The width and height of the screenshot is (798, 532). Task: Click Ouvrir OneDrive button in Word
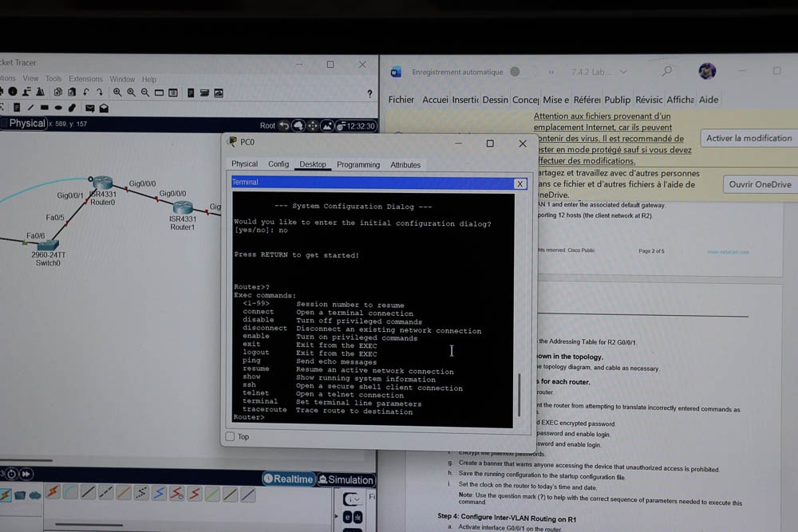pyautogui.click(x=760, y=184)
